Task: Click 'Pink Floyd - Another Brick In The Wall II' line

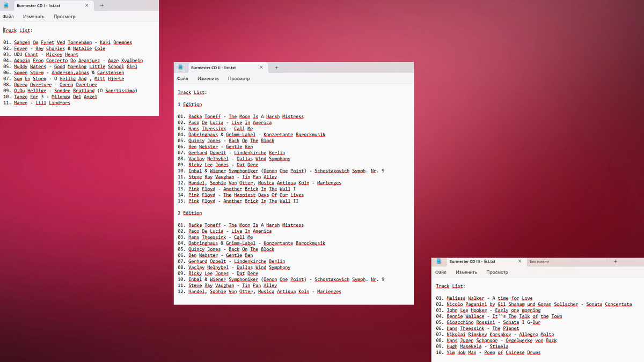Action: tap(238, 201)
